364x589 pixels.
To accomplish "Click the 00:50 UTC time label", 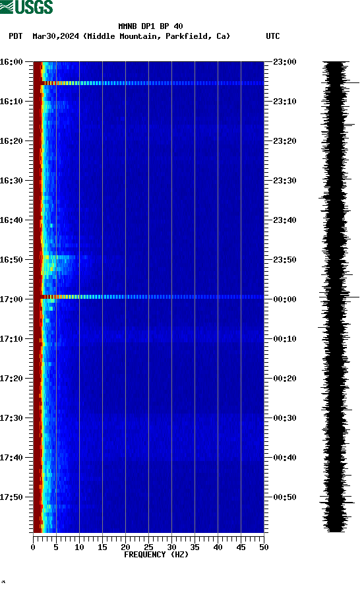I will click(x=285, y=497).
